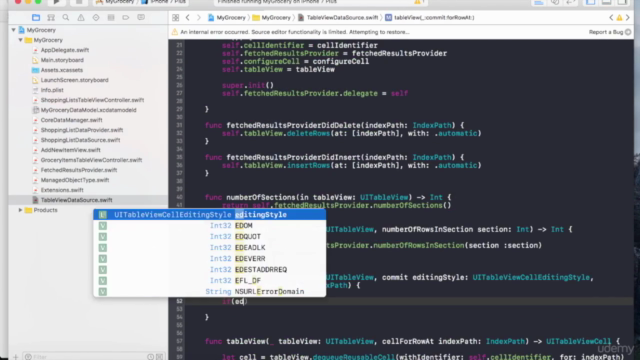The height and width of the screenshot is (360, 640).
Task: Click the activity bar warning badge
Action: point(419,2)
